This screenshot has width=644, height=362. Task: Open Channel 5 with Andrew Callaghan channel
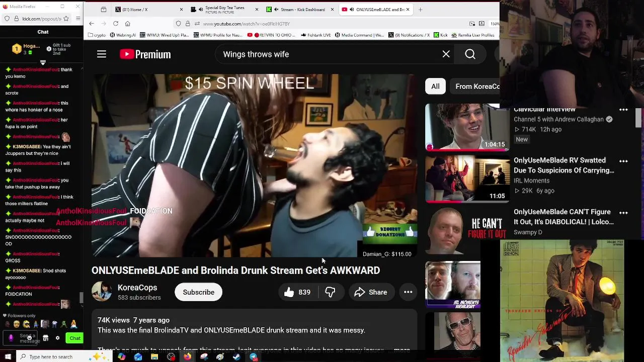558,120
